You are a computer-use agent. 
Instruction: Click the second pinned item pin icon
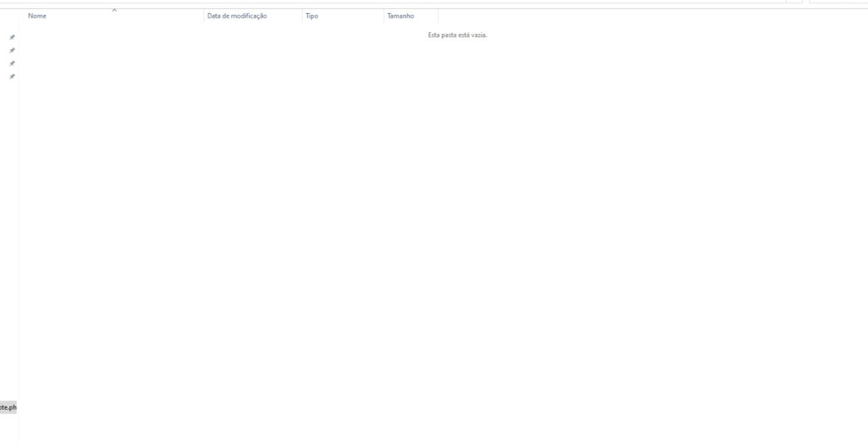pyautogui.click(x=12, y=50)
